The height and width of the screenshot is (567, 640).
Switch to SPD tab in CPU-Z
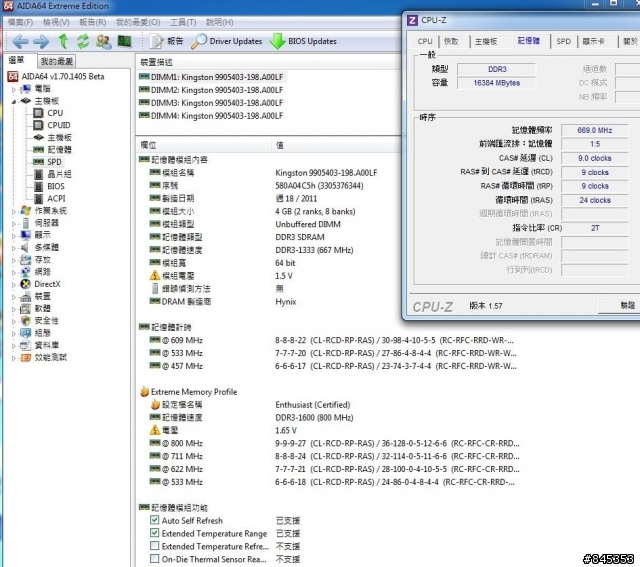coord(563,41)
